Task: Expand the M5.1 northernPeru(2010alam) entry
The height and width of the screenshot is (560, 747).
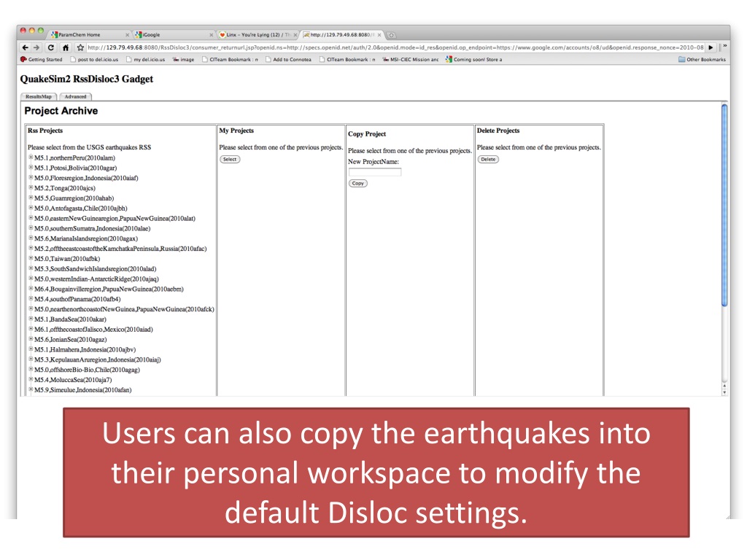Action: [31, 157]
